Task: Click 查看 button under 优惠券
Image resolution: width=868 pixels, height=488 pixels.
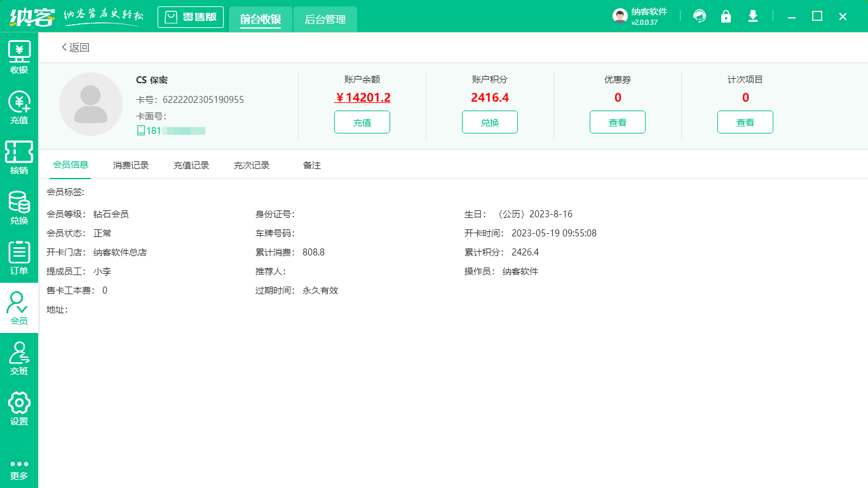Action: tap(618, 123)
